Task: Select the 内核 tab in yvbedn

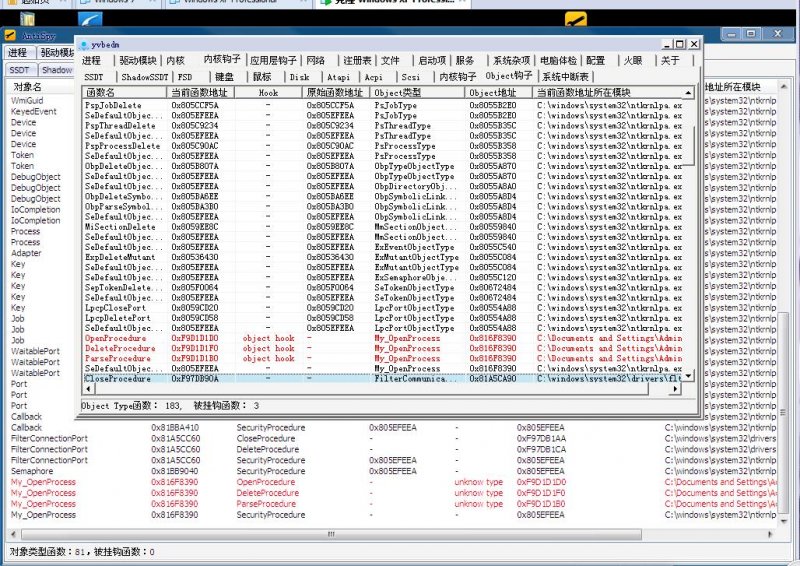Action: [175, 60]
